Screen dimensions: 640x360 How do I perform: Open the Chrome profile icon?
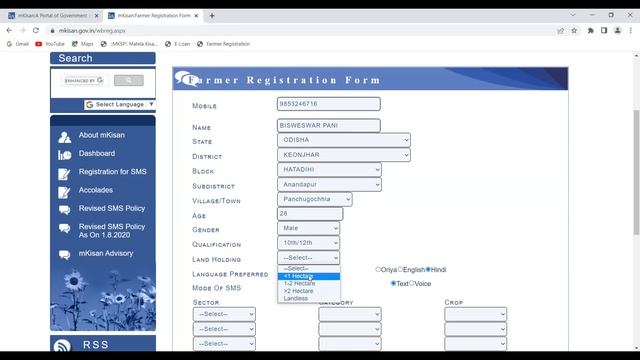point(618,31)
